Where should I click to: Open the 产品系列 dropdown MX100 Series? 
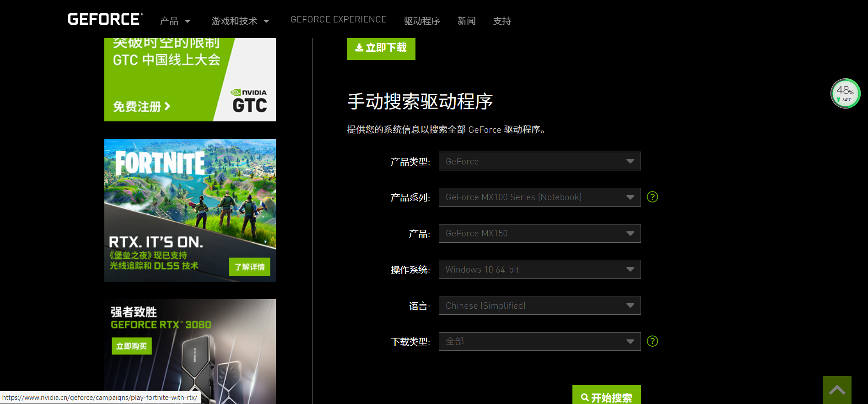(x=539, y=197)
